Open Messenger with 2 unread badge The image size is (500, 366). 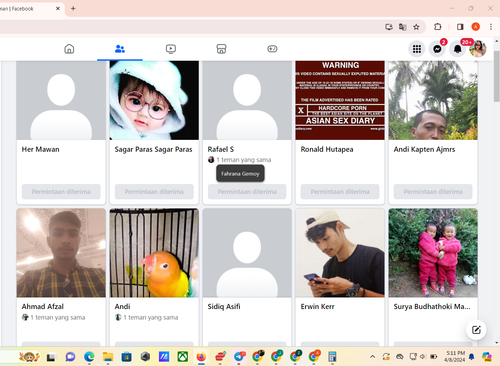pyautogui.click(x=437, y=49)
